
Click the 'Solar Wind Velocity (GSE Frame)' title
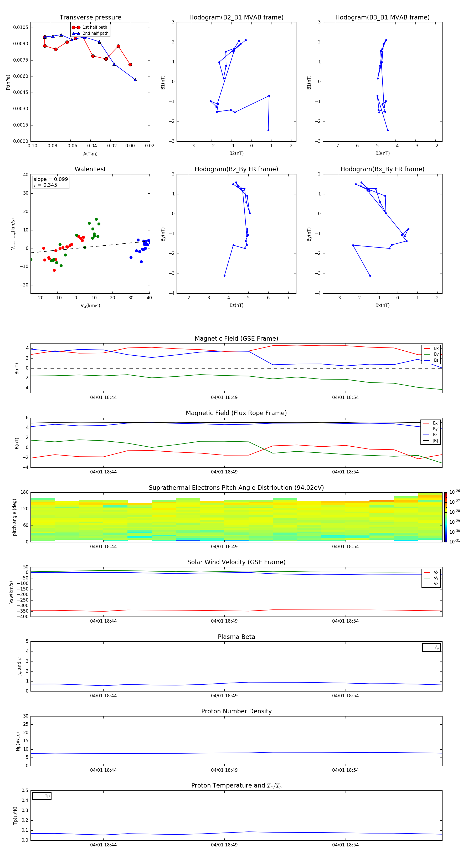click(x=236, y=562)
